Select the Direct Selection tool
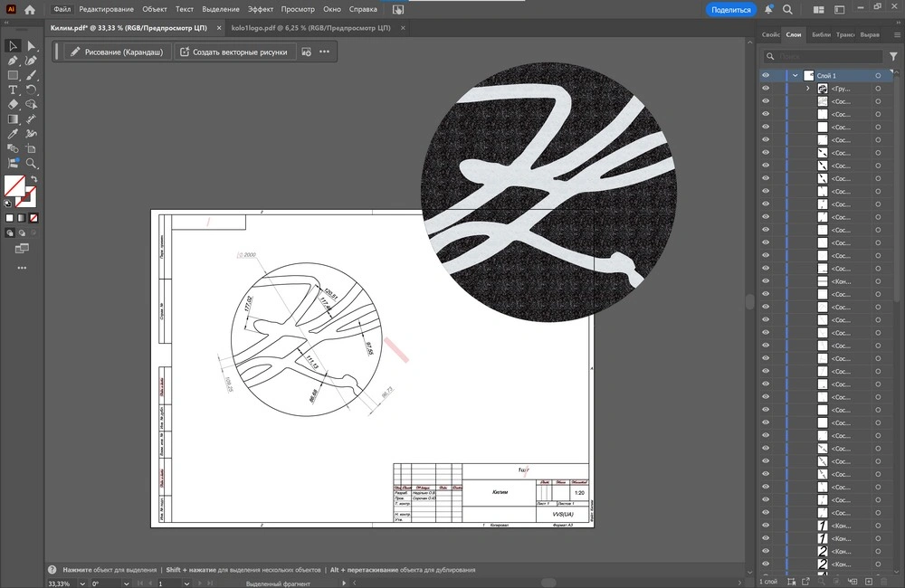The width and height of the screenshot is (905, 588). point(32,46)
